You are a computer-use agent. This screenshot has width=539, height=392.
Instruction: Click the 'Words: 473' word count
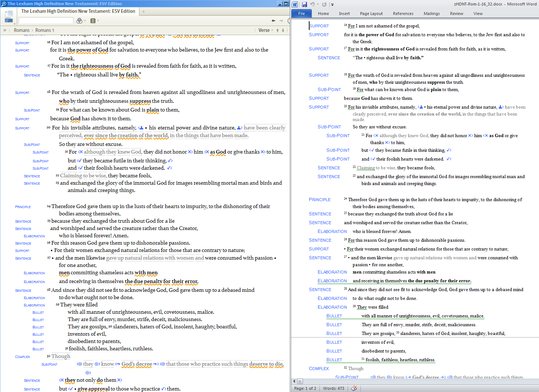pos(334,388)
